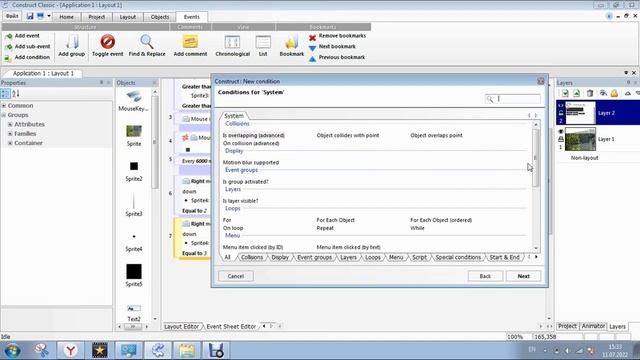Click Next in New condition dialog
Image resolution: width=640 pixels, height=360 pixels.
[523, 276]
